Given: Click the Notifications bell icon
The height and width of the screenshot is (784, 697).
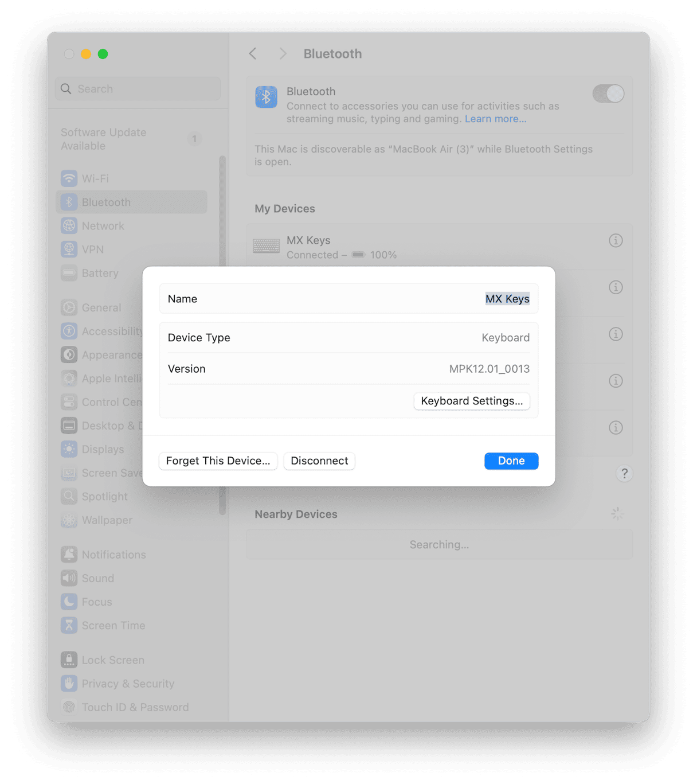Looking at the screenshot, I should point(69,555).
